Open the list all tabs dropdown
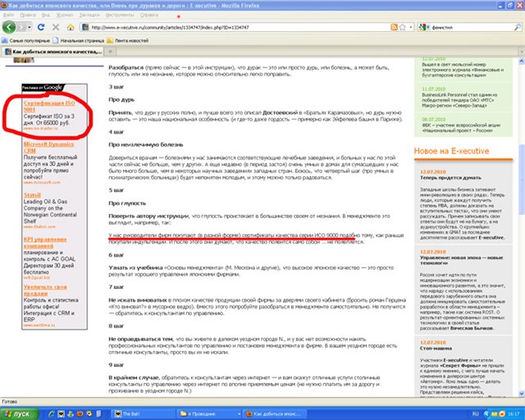 click(522, 52)
